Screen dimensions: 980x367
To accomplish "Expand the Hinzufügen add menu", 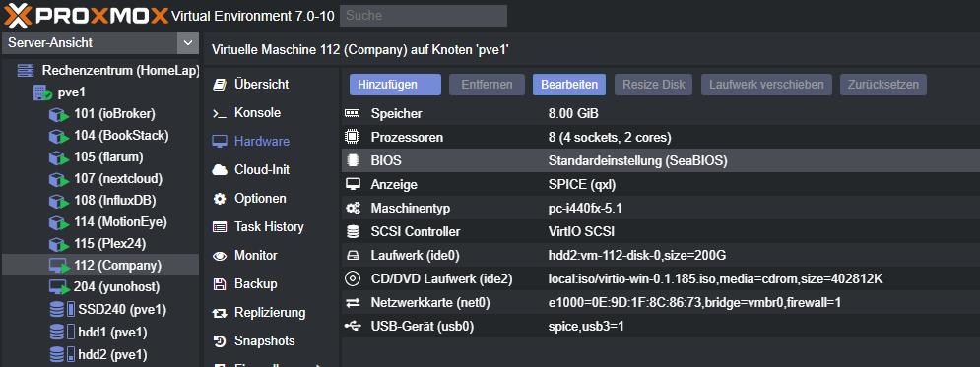I will tap(395, 85).
